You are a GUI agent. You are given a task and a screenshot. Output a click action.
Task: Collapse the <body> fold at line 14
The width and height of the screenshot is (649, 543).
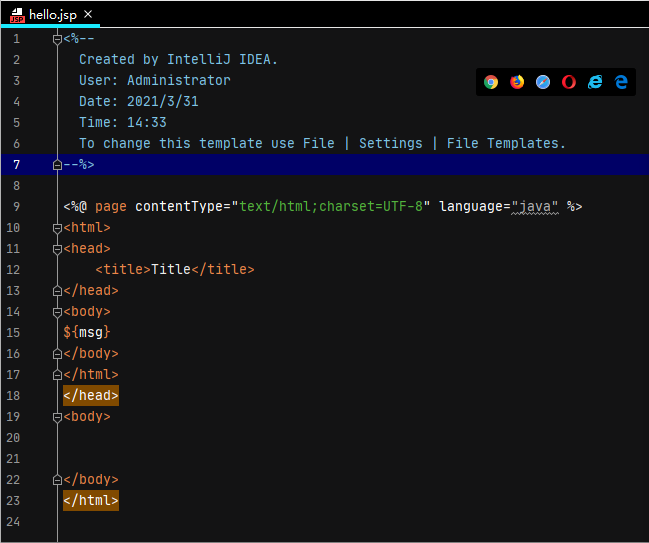pos(58,312)
